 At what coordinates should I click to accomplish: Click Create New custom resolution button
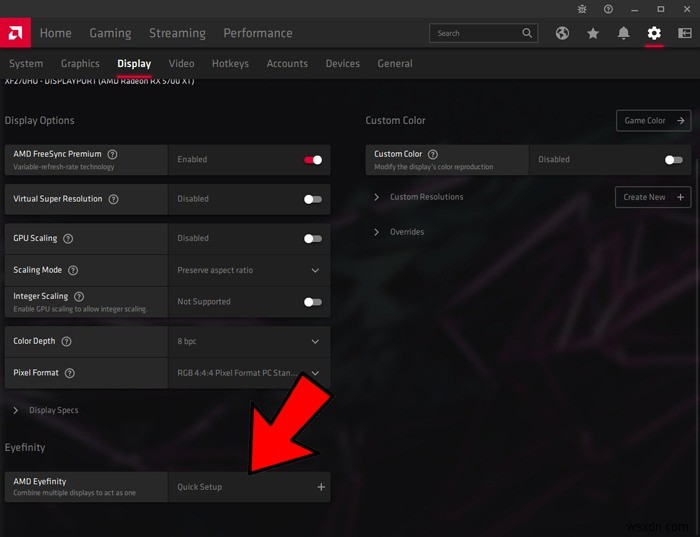(653, 197)
